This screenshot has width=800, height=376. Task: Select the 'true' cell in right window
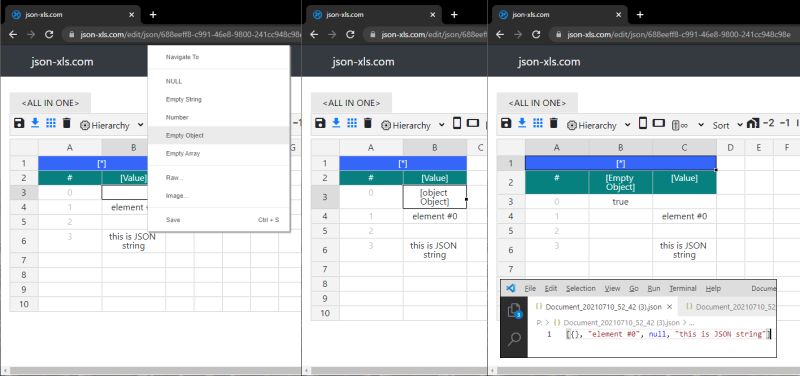pos(620,202)
